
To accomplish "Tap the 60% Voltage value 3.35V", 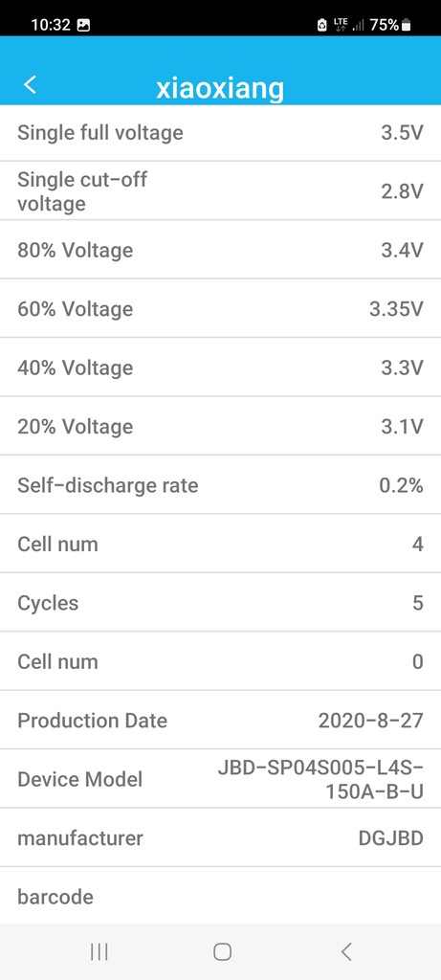I will click(x=396, y=309).
